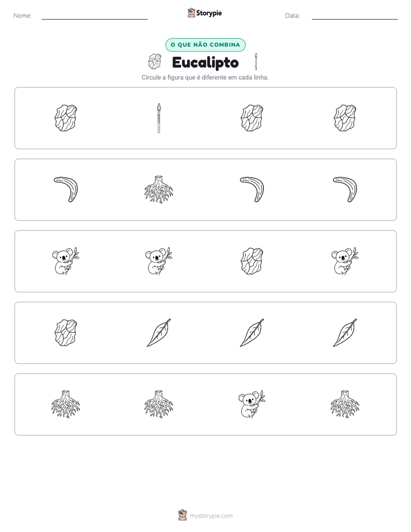Image resolution: width=411 pixels, height=532 pixels.
Task: Click the roots picture in the boomerang row
Action: (x=159, y=189)
